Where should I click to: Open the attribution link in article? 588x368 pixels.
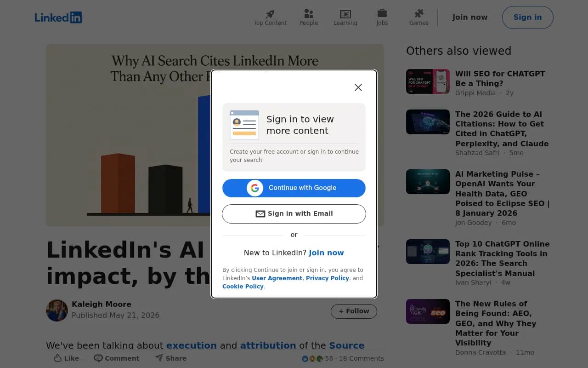pos(268,345)
